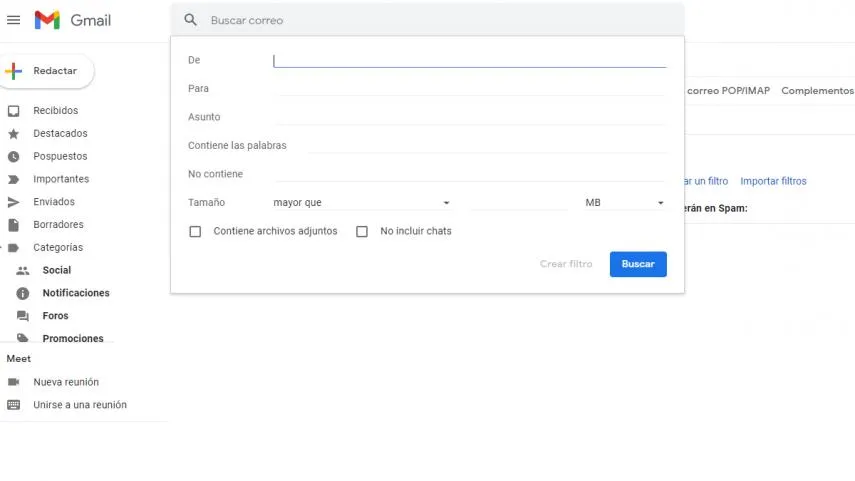Open the Complementos settings tab
The image size is (855, 481).
click(817, 91)
